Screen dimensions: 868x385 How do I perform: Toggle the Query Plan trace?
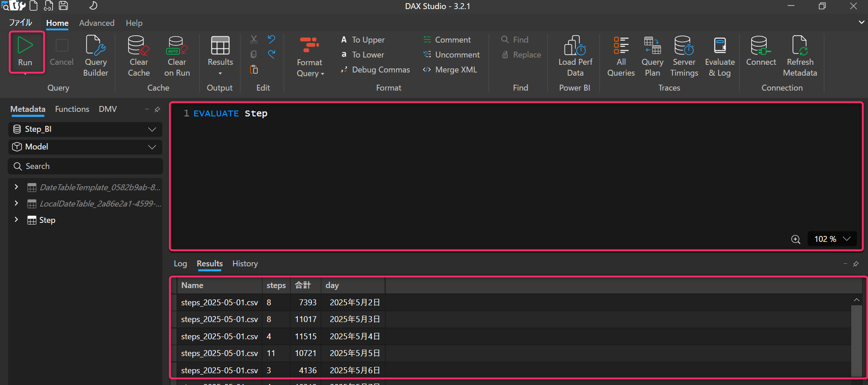652,56
